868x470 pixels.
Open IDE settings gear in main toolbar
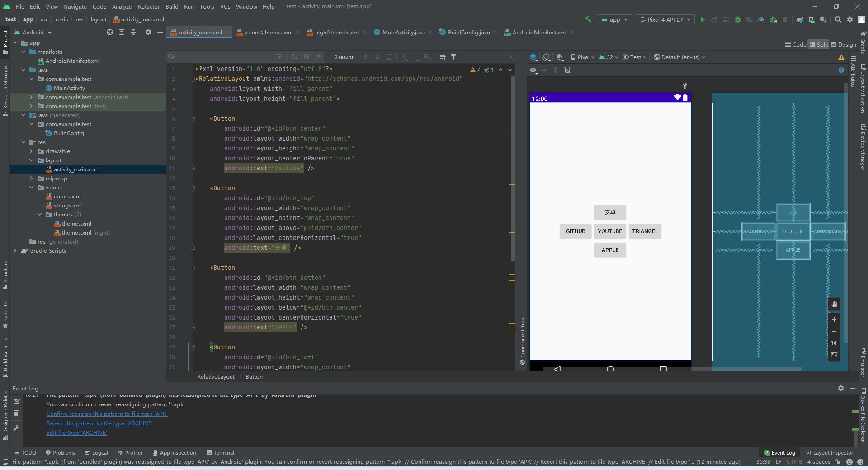tap(850, 19)
